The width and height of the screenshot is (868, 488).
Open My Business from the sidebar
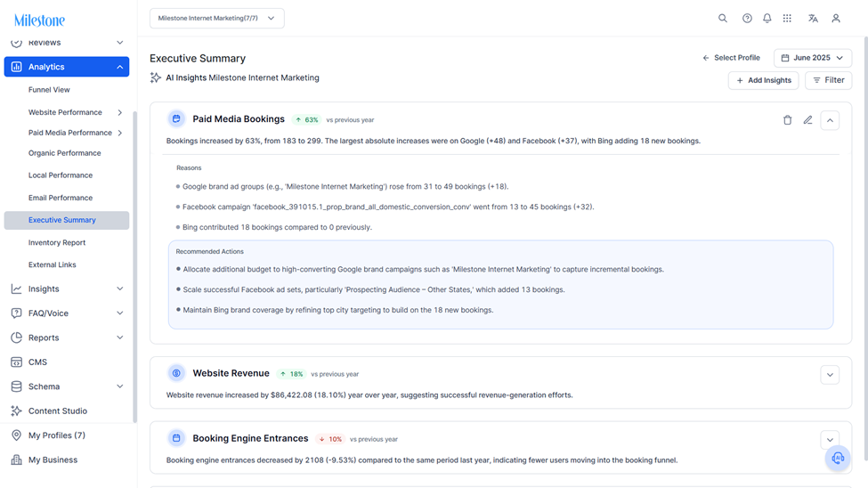coord(53,460)
